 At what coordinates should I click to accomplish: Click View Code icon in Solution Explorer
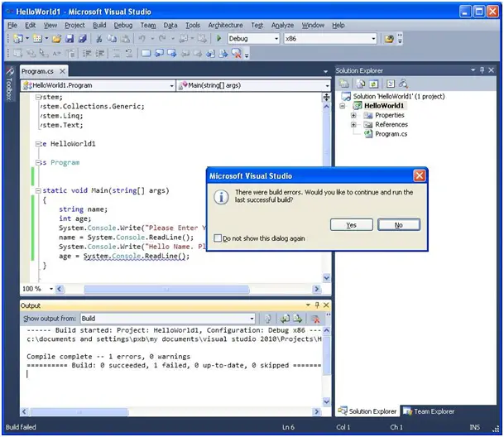click(x=391, y=84)
